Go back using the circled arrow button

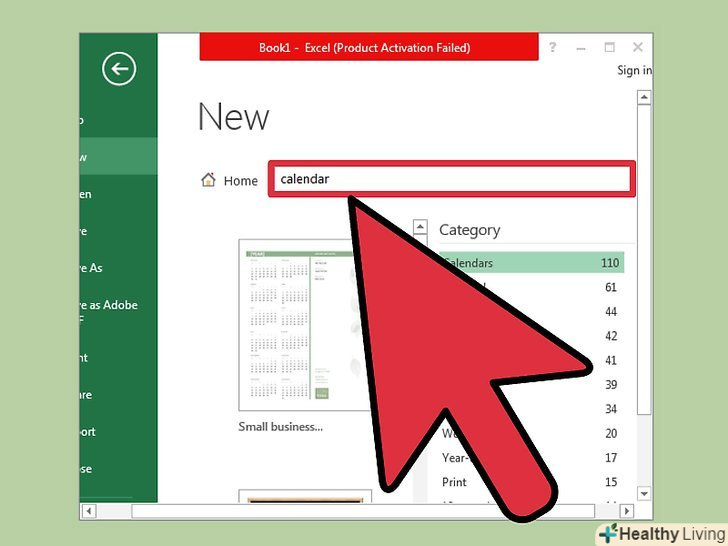[x=119, y=69]
